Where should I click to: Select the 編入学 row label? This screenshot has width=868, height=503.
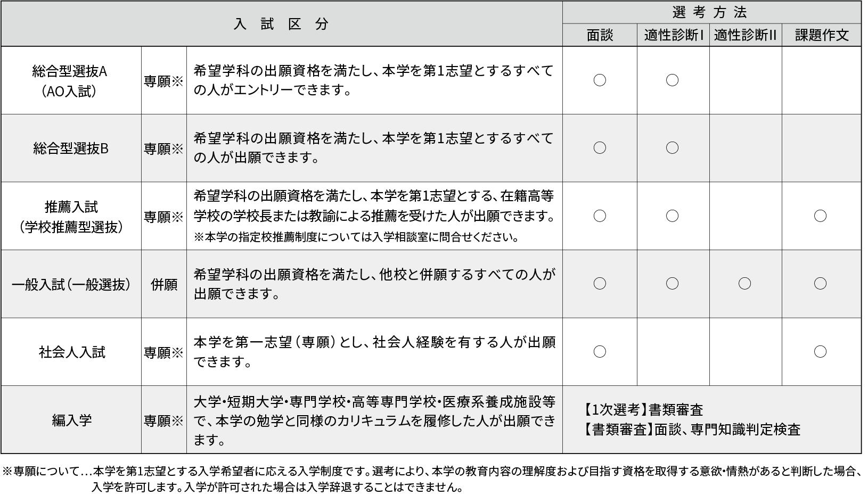(x=71, y=420)
